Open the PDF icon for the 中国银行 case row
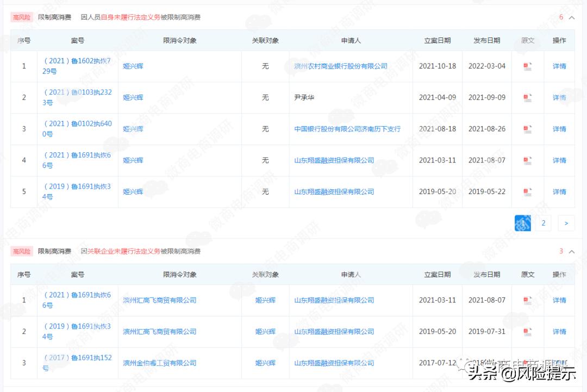 528,129
